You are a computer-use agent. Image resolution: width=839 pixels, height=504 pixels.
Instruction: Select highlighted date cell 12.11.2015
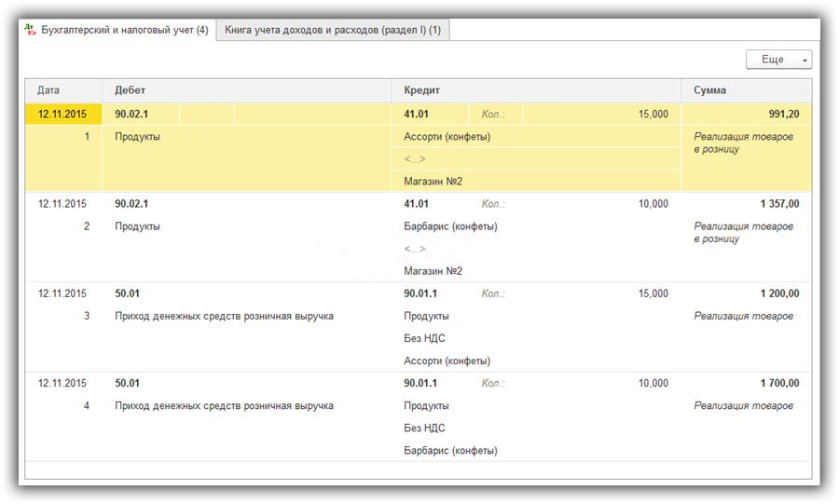tap(63, 114)
